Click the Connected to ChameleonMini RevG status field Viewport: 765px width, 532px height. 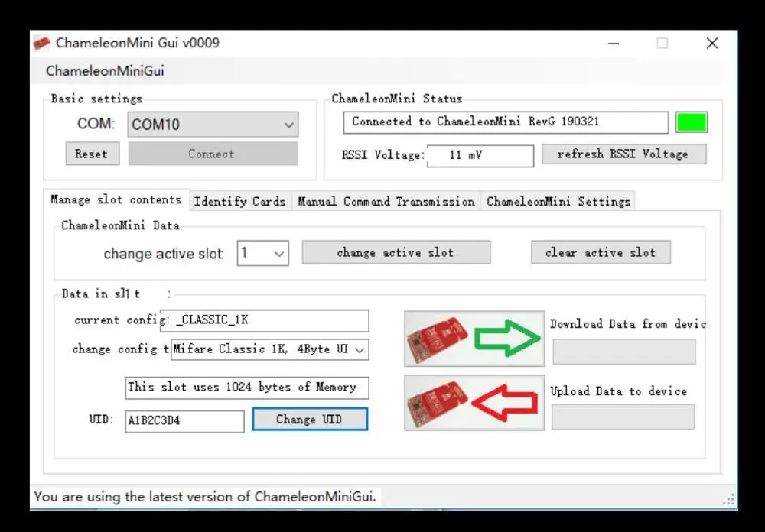coord(506,122)
